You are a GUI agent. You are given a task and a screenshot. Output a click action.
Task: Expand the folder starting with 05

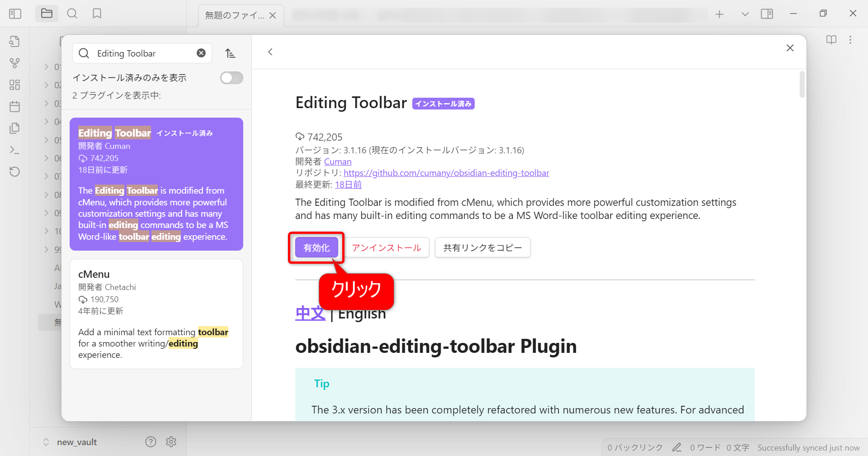[x=46, y=140]
